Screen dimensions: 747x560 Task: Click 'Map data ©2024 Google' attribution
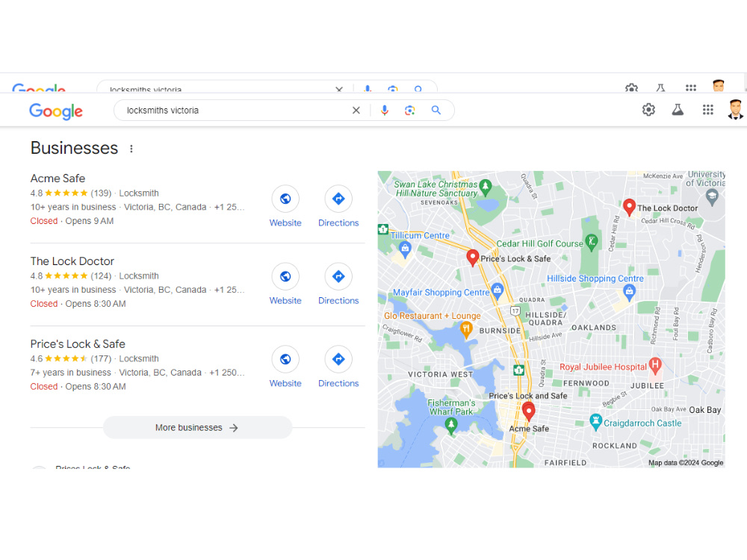tap(686, 463)
